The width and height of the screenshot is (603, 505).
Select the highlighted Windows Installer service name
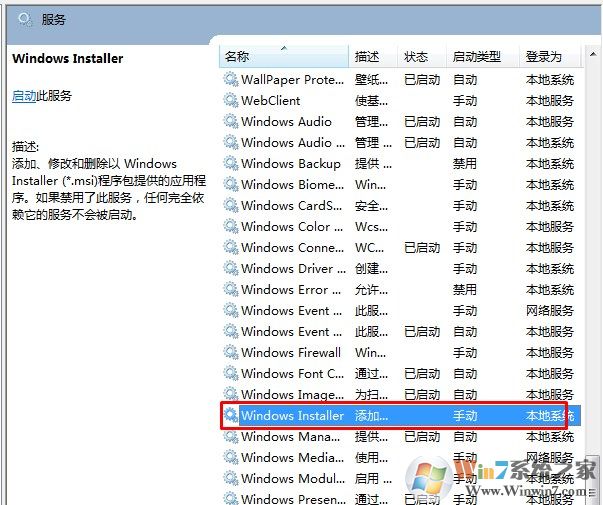(292, 415)
